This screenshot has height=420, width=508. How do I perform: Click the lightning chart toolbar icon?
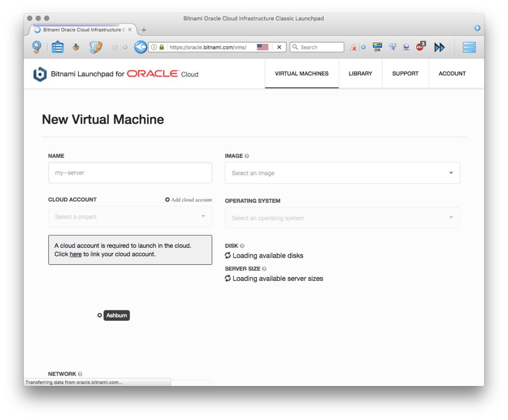click(95, 48)
